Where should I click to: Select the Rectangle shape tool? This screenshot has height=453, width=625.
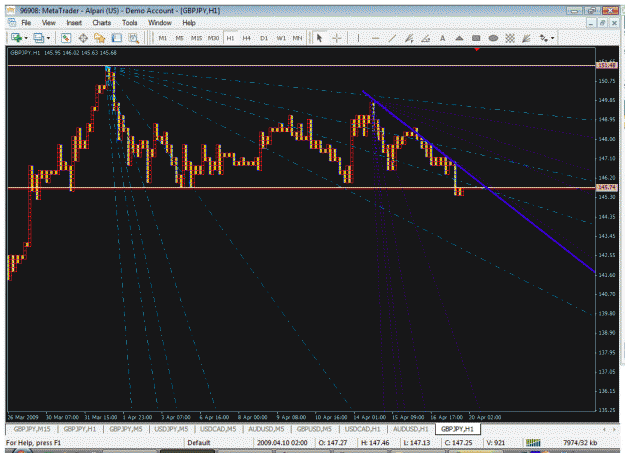pyautogui.click(x=476, y=38)
